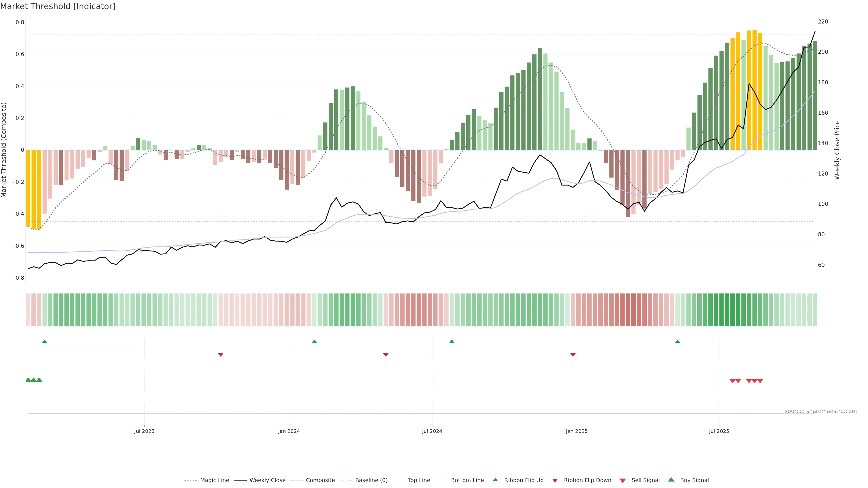Click the last ribbon flip up marker before Jul 2025

(678, 342)
